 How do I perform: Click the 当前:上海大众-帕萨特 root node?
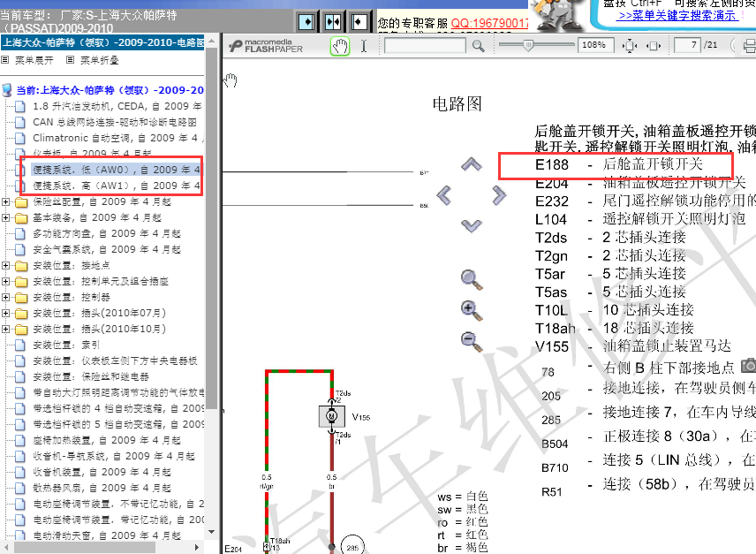(x=110, y=90)
